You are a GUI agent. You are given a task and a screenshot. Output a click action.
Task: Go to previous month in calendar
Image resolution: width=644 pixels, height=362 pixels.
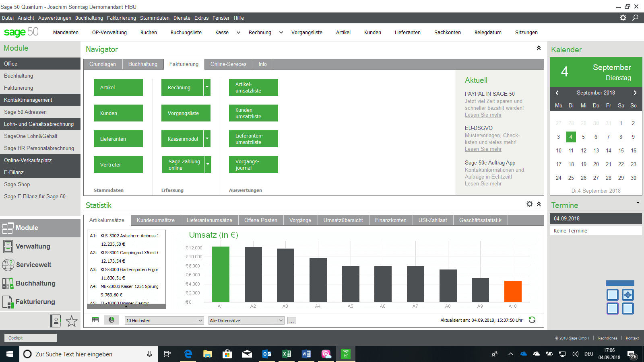[x=557, y=93]
